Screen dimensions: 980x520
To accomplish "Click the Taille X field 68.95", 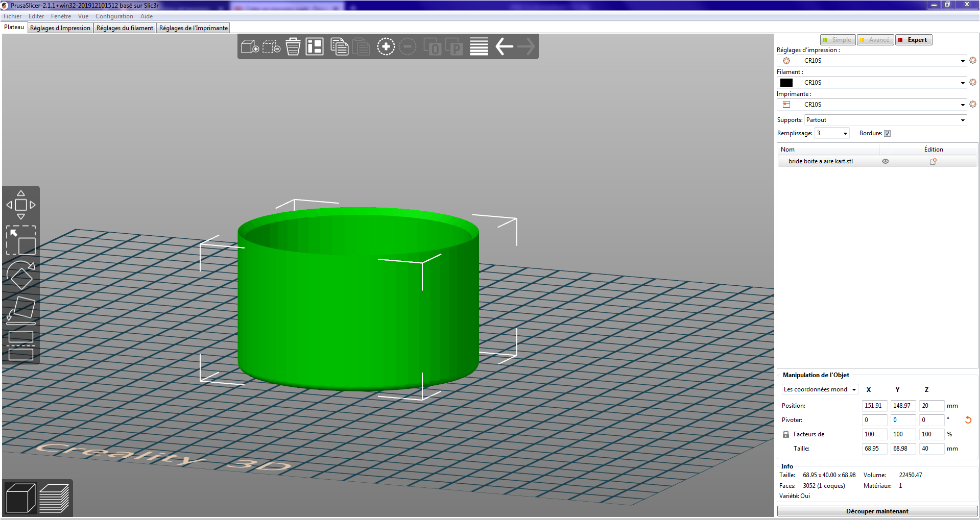I will tap(874, 449).
